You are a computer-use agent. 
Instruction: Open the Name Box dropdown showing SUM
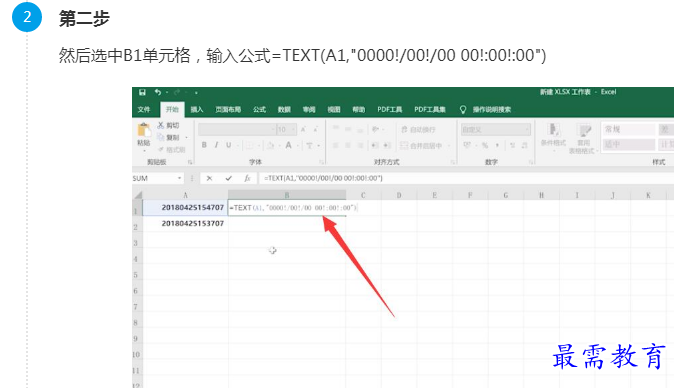coord(179,178)
